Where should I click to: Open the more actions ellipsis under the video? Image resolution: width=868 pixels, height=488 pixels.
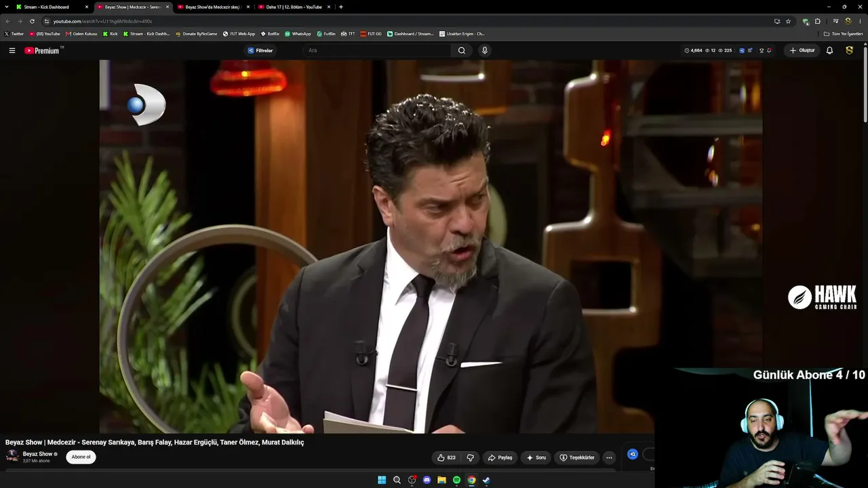click(x=609, y=457)
